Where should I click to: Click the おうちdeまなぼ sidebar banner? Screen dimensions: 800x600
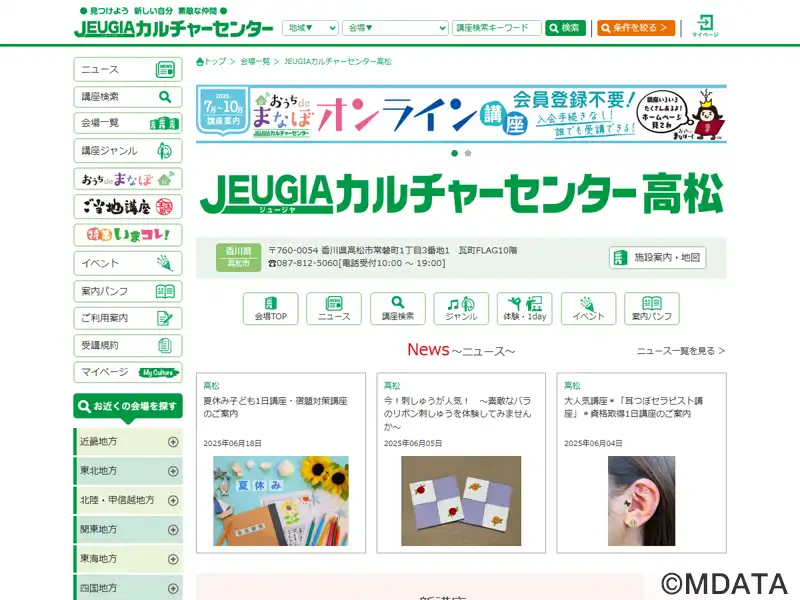pyautogui.click(x=128, y=180)
